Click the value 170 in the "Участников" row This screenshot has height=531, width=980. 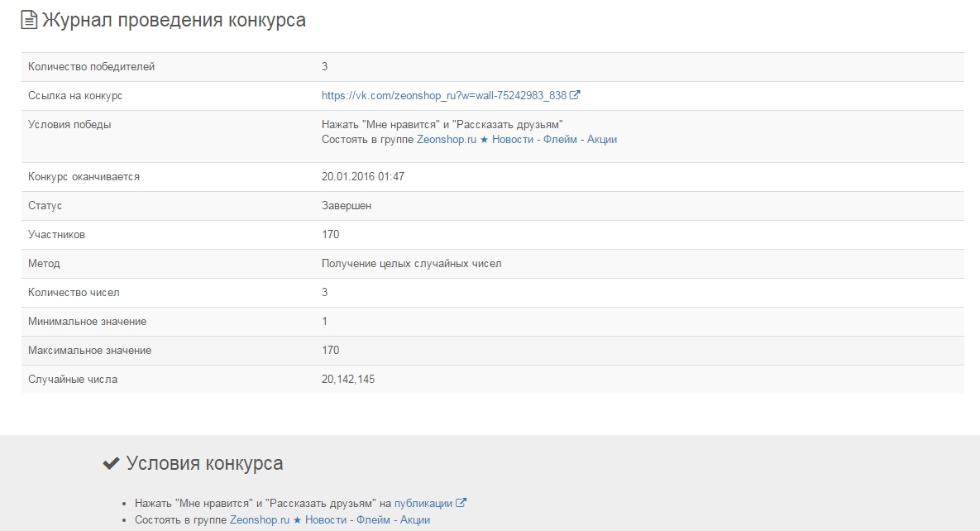point(331,234)
